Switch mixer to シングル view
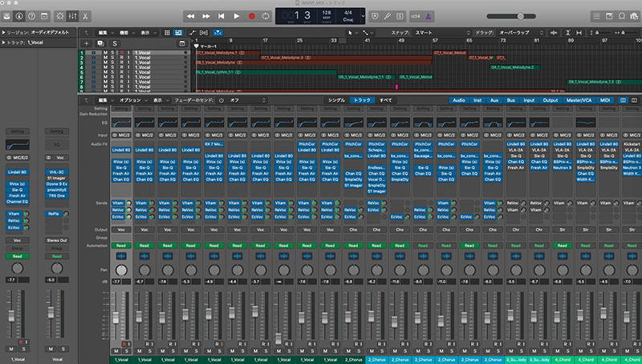This screenshot has width=642, height=364. (336, 100)
